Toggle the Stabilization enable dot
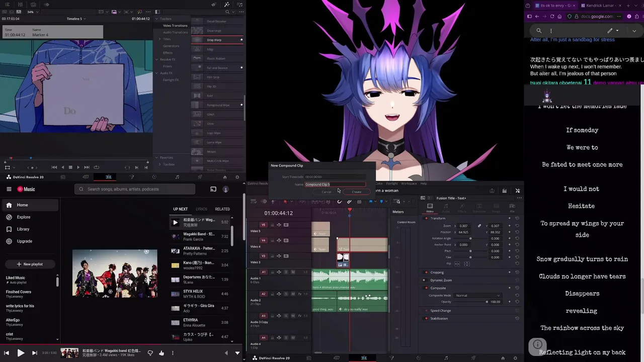 click(427, 318)
